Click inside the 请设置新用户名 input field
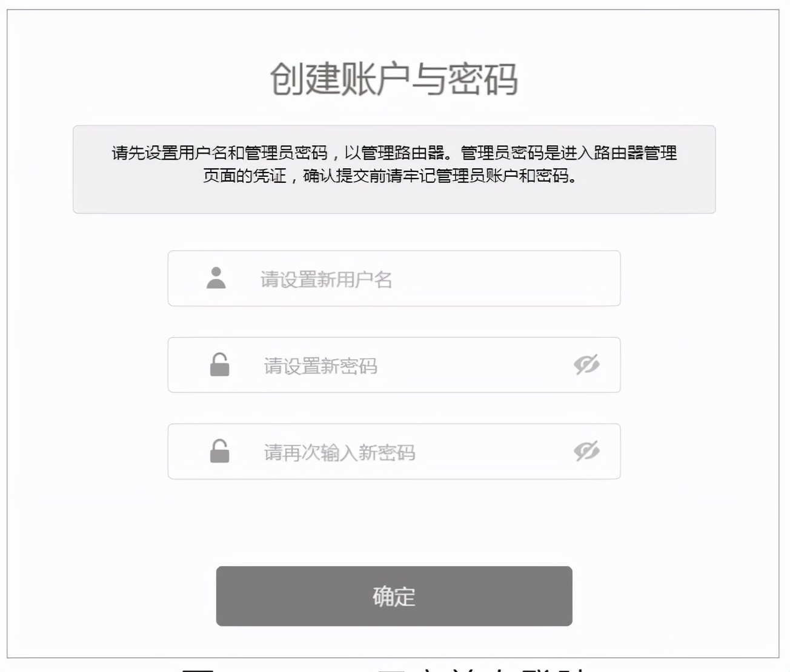 point(394,278)
